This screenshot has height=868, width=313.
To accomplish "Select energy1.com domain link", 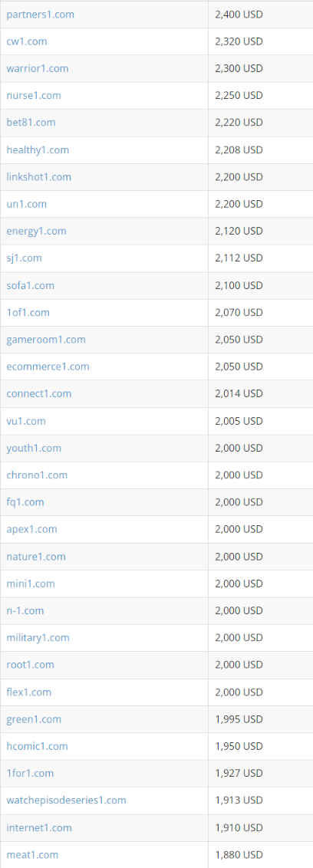I will tap(36, 231).
